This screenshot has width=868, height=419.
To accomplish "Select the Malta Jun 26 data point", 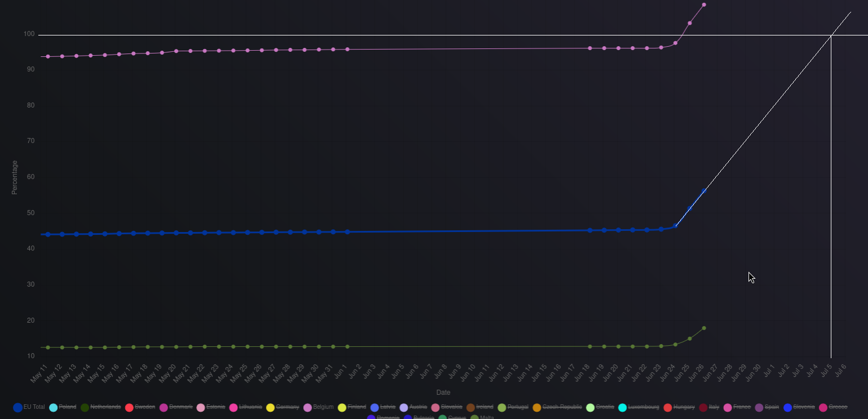I will pos(704,328).
